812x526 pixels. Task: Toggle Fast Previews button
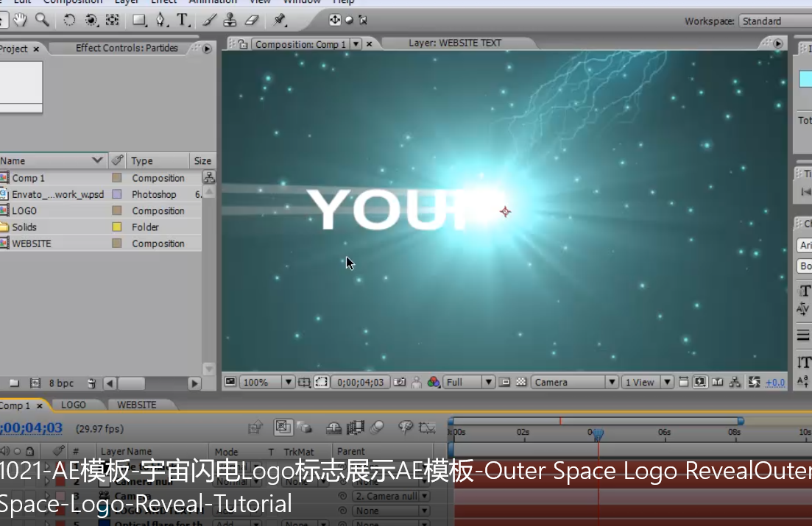699,382
